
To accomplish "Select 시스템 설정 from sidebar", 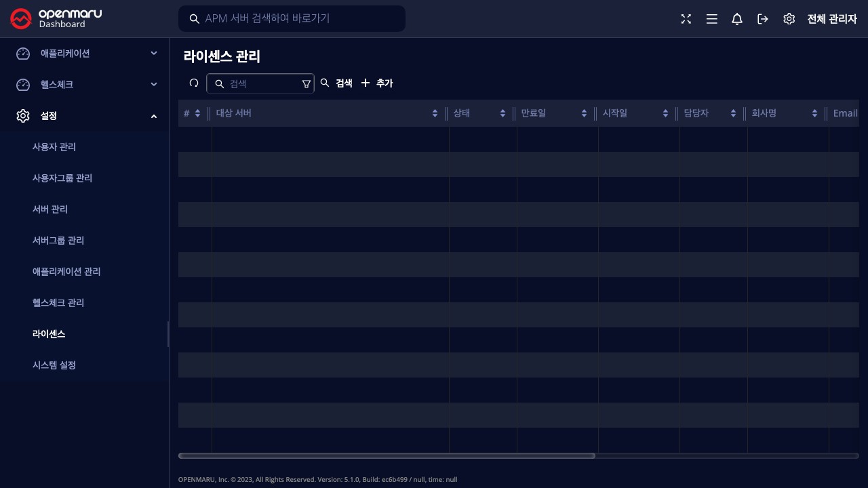I will coord(54,365).
